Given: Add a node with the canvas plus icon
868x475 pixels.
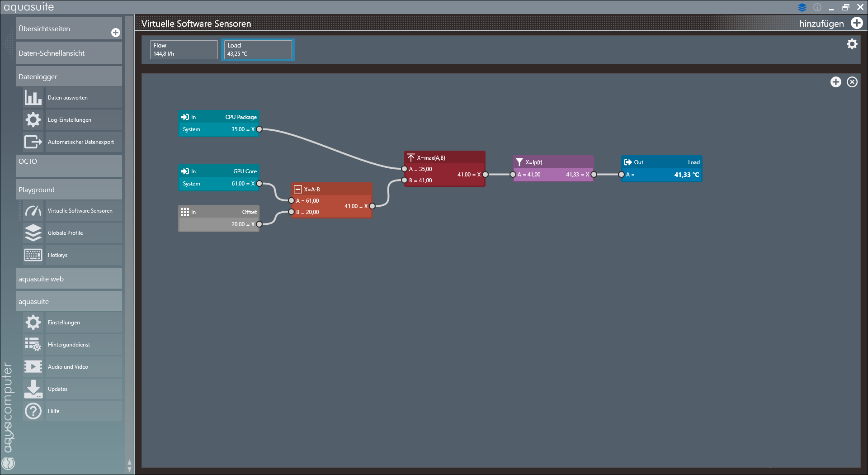Looking at the screenshot, I should (836, 82).
